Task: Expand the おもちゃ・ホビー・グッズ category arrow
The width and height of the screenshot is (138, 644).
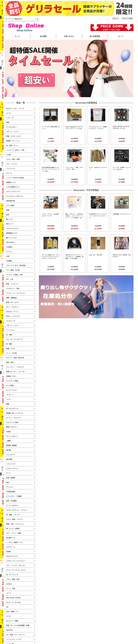Action: (x=35, y=109)
